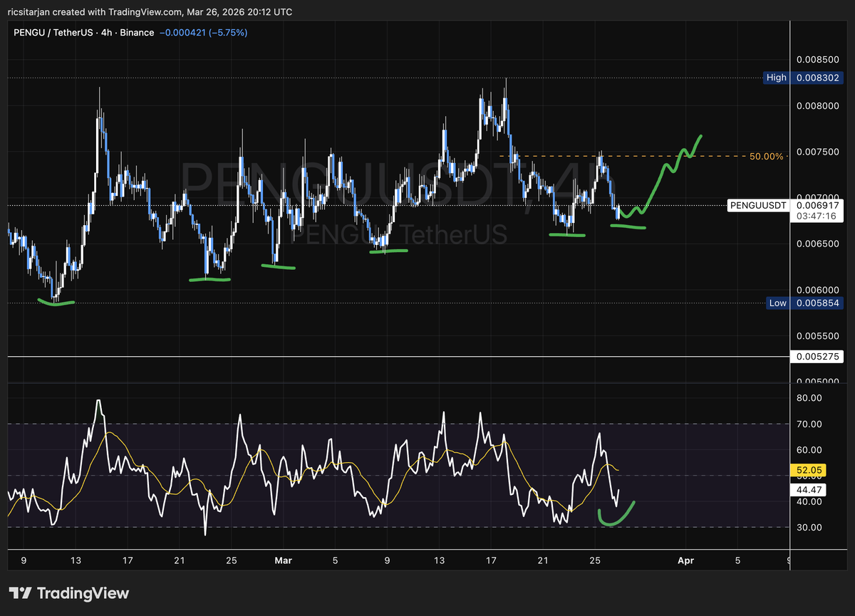The height and width of the screenshot is (616, 855).
Task: Click the 0.006917 current price label
Action: click(x=819, y=205)
